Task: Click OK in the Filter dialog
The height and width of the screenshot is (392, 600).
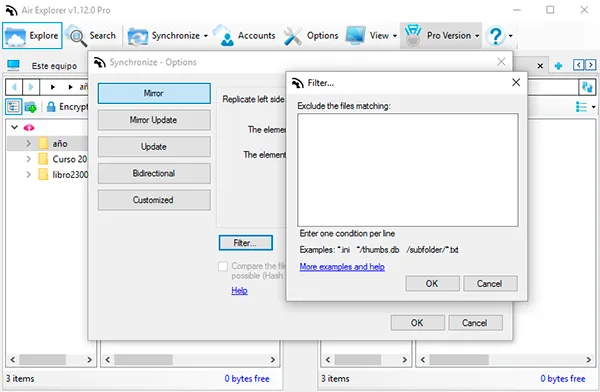Action: [x=432, y=284]
